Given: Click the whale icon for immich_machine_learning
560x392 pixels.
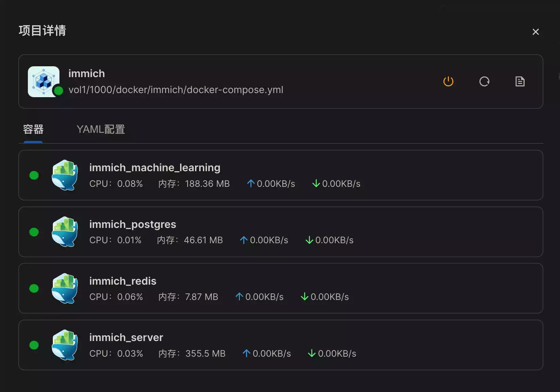Looking at the screenshot, I should click(65, 175).
